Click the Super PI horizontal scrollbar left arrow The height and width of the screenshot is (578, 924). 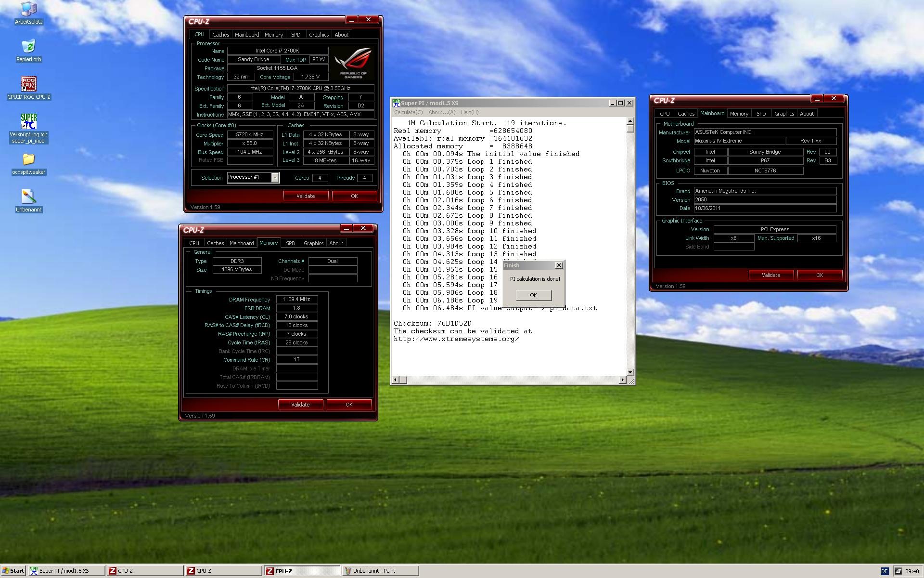click(396, 380)
